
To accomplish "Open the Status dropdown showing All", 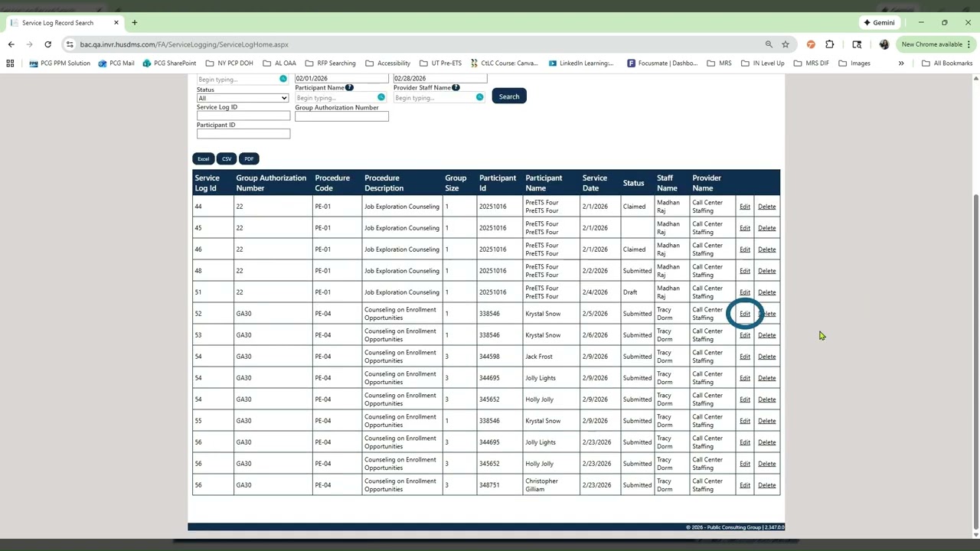I will point(243,98).
